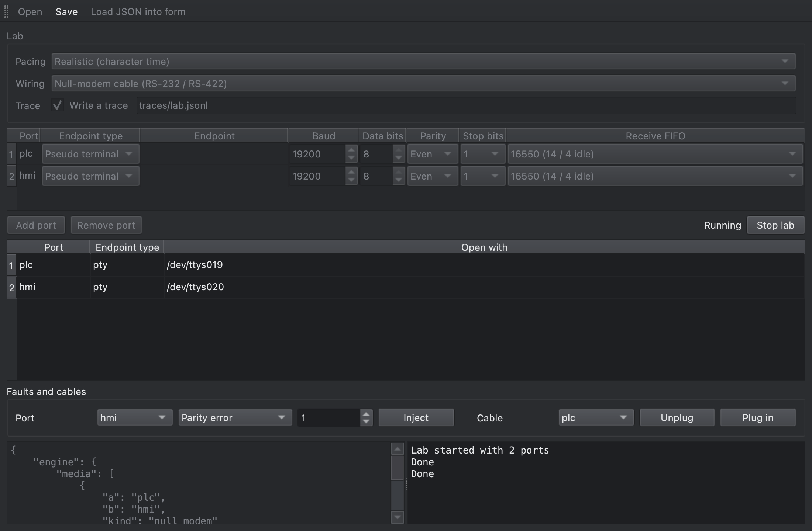
Task: Click the JSON pane scrollbar thumb
Action: point(397,468)
